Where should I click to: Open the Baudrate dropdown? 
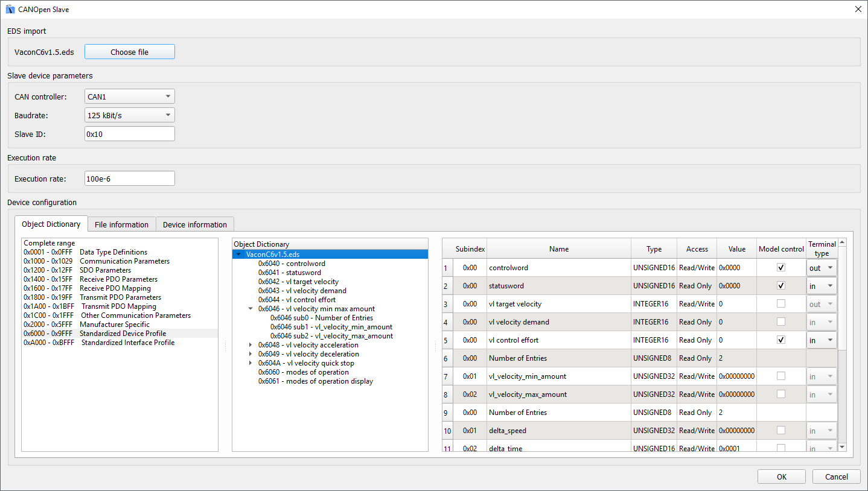coord(129,115)
